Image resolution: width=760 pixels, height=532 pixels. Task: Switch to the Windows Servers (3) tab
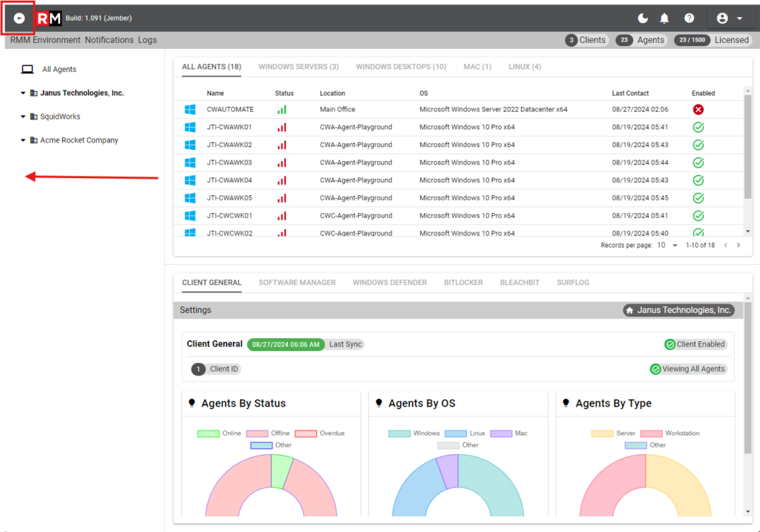click(298, 67)
